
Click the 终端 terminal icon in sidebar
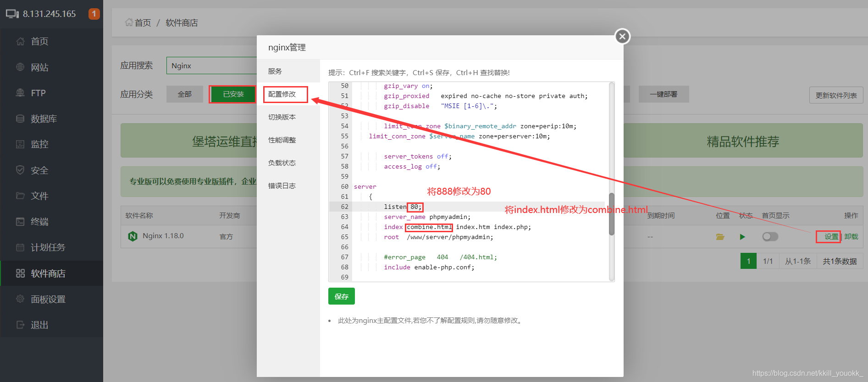coord(20,222)
